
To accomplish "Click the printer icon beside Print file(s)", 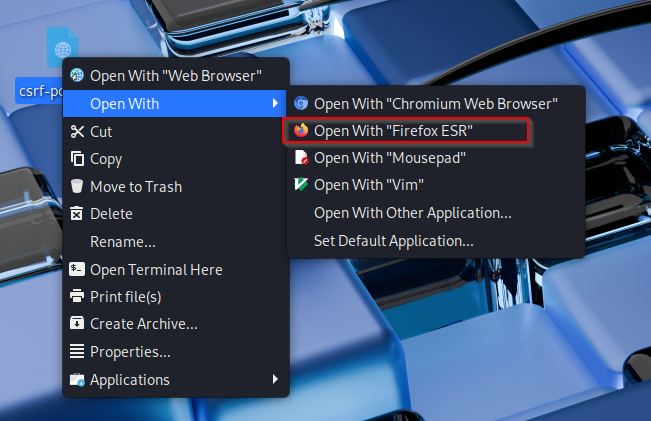I will [77, 296].
